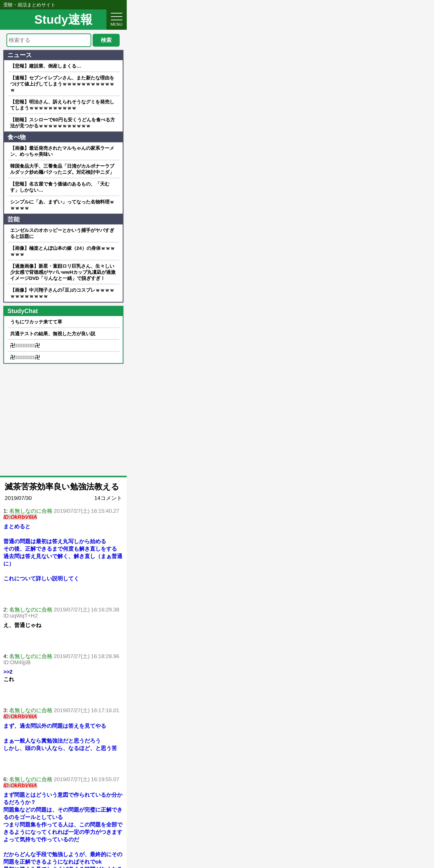The height and width of the screenshot is (868, 434).
Task: Click the Study速報 site logo
Action: [63, 19]
